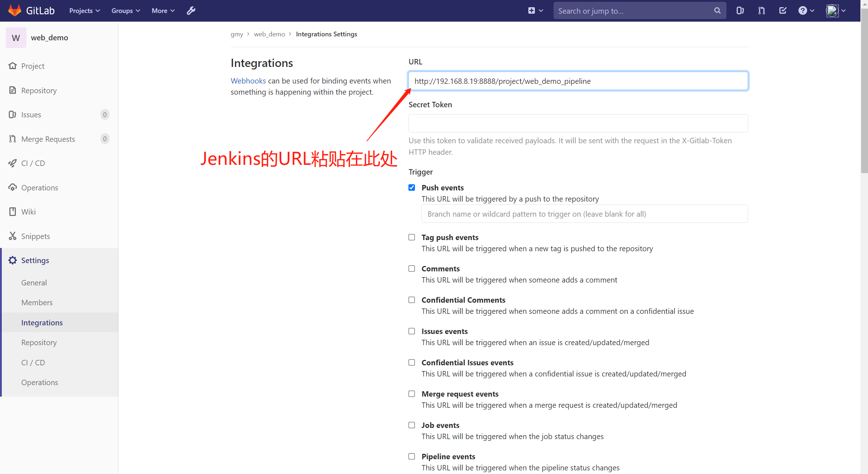Go to web_demo breadcrumb link
Image resolution: width=868 pixels, height=474 pixels.
[269, 34]
